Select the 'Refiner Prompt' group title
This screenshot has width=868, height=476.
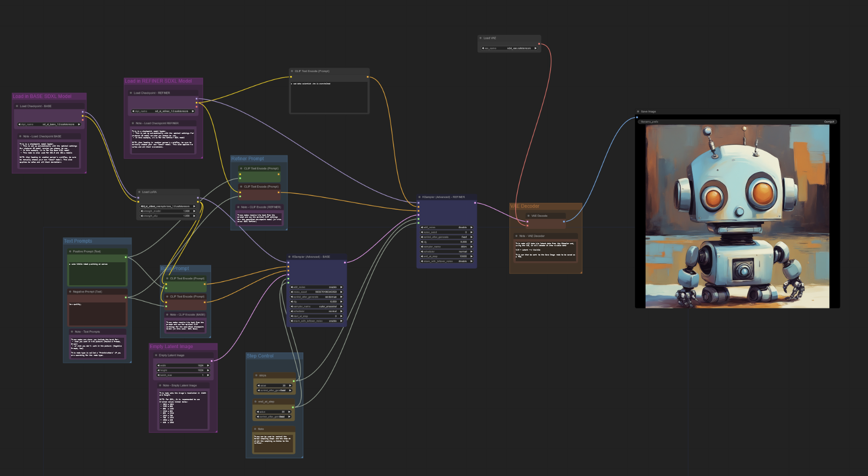247,159
